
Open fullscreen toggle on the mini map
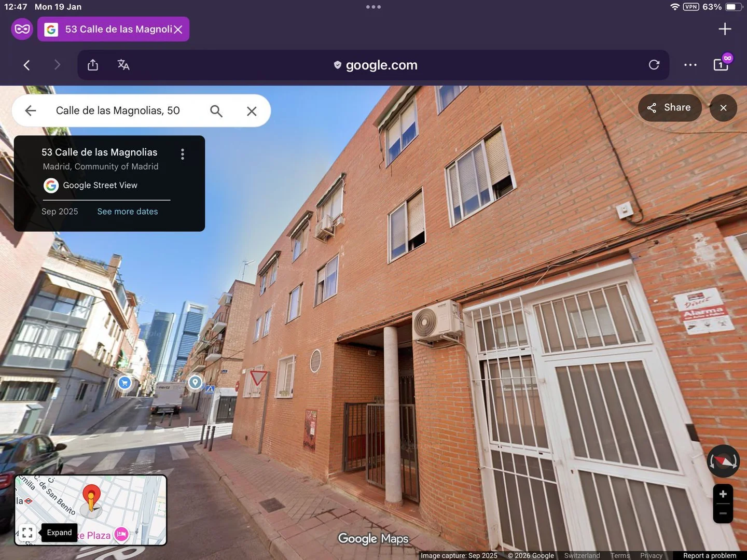click(x=27, y=533)
